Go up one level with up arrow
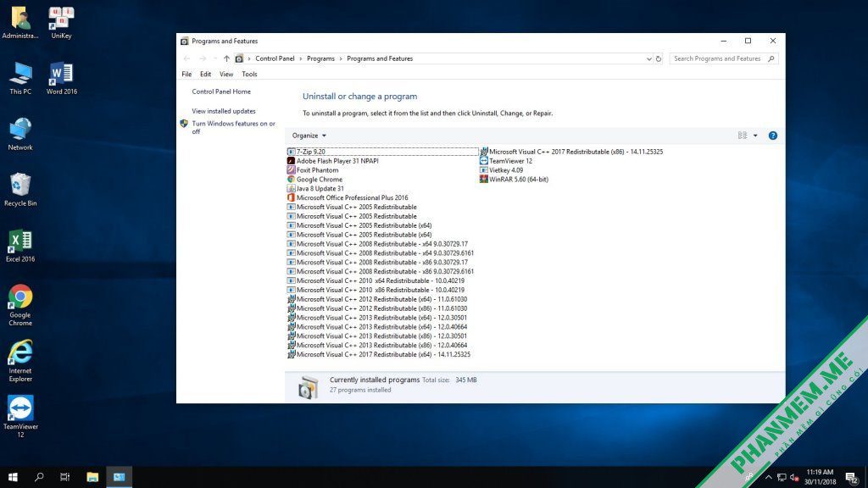The width and height of the screenshot is (868, 488). point(226,58)
